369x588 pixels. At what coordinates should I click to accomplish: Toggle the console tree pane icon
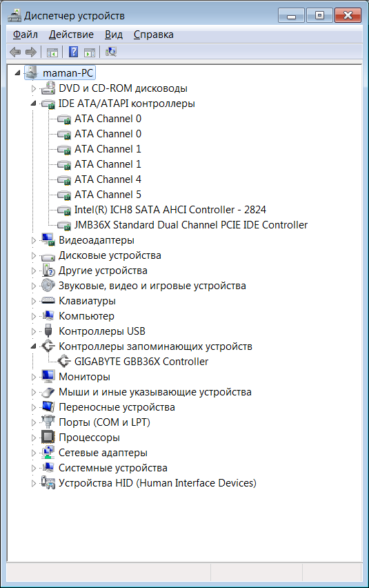click(52, 52)
